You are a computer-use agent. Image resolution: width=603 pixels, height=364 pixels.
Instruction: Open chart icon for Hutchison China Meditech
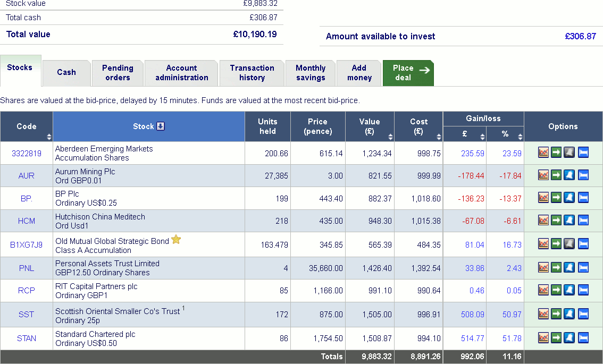coord(543,220)
